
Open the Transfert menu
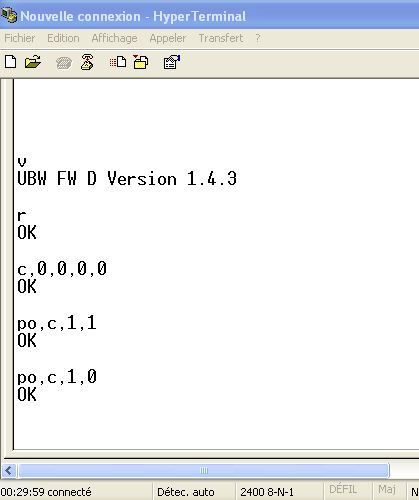(x=221, y=38)
